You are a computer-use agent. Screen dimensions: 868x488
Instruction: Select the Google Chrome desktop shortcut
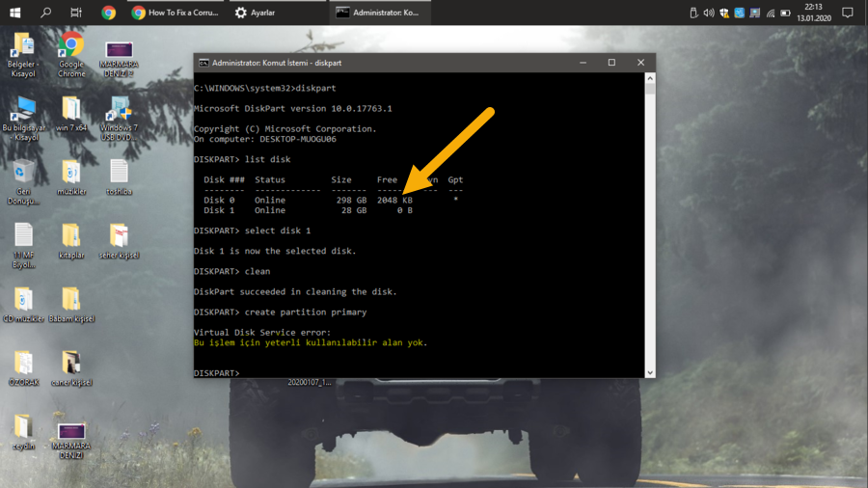click(x=71, y=54)
